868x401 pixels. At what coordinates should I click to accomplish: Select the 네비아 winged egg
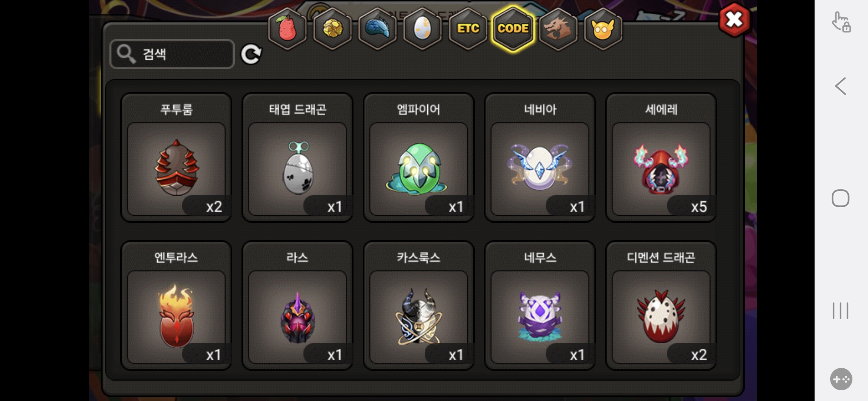540,157
